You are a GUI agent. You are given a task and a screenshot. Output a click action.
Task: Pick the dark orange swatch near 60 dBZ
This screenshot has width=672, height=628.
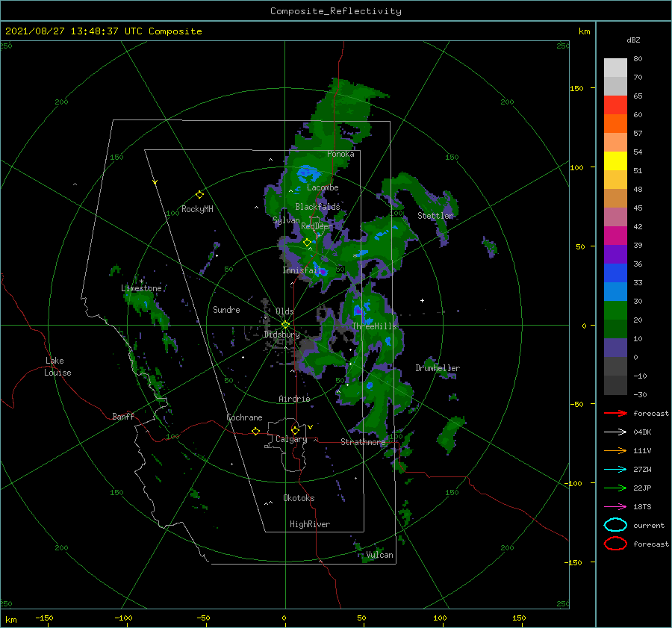click(615, 124)
